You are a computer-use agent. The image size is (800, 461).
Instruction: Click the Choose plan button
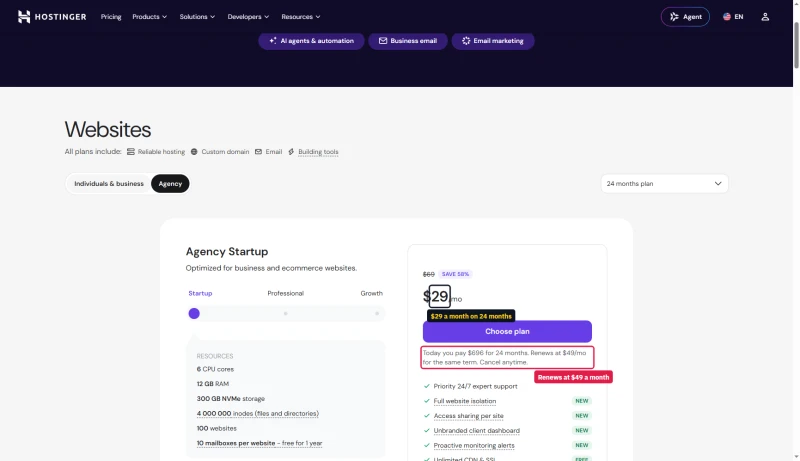tap(507, 331)
